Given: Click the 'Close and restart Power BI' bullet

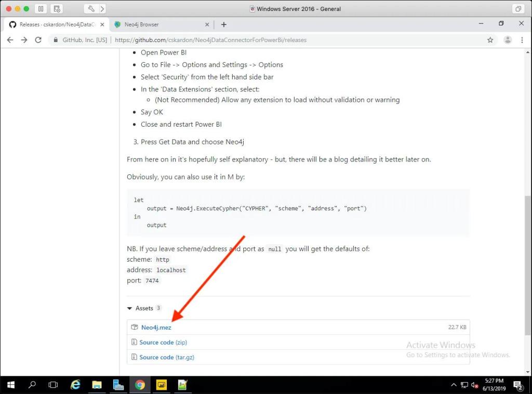Looking at the screenshot, I should pyautogui.click(x=181, y=124).
